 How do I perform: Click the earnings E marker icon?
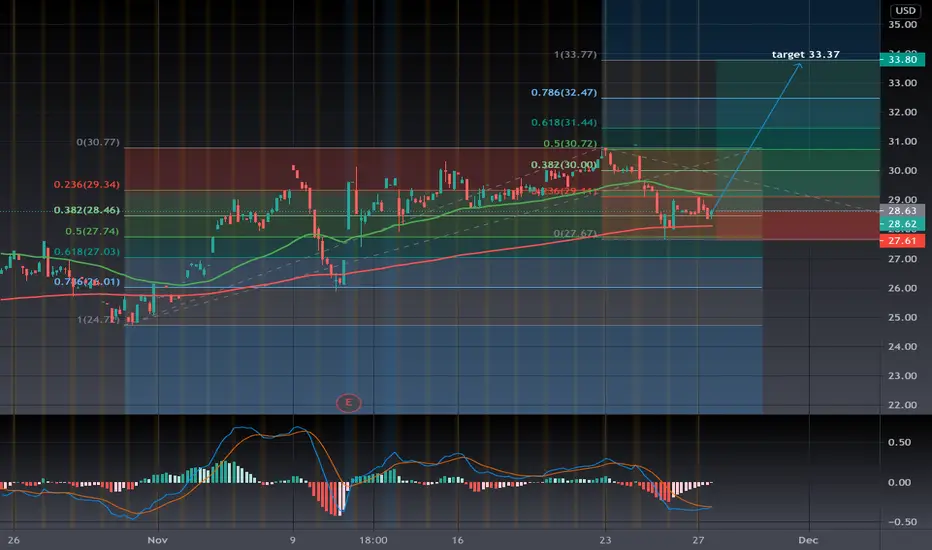coord(348,403)
